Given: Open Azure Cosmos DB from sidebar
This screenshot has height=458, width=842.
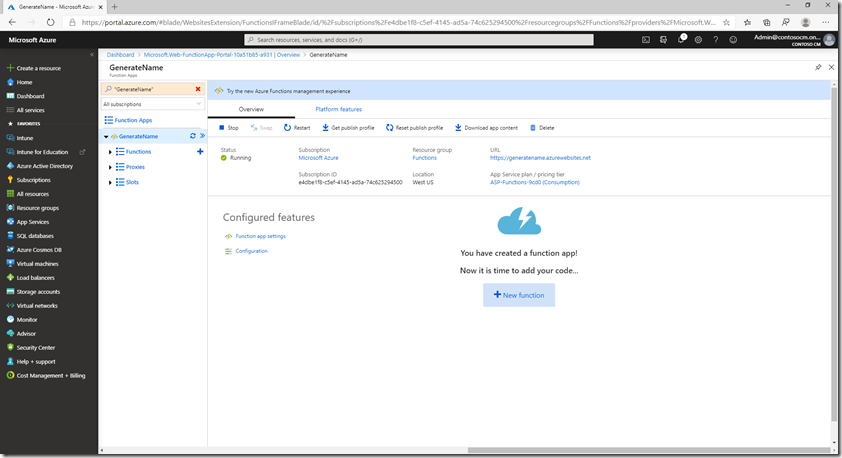Looking at the screenshot, I should point(39,250).
